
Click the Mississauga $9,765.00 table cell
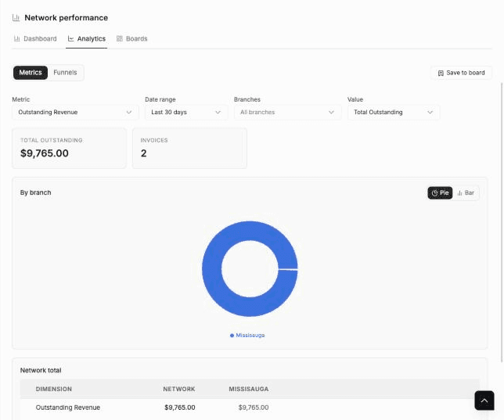coord(254,407)
